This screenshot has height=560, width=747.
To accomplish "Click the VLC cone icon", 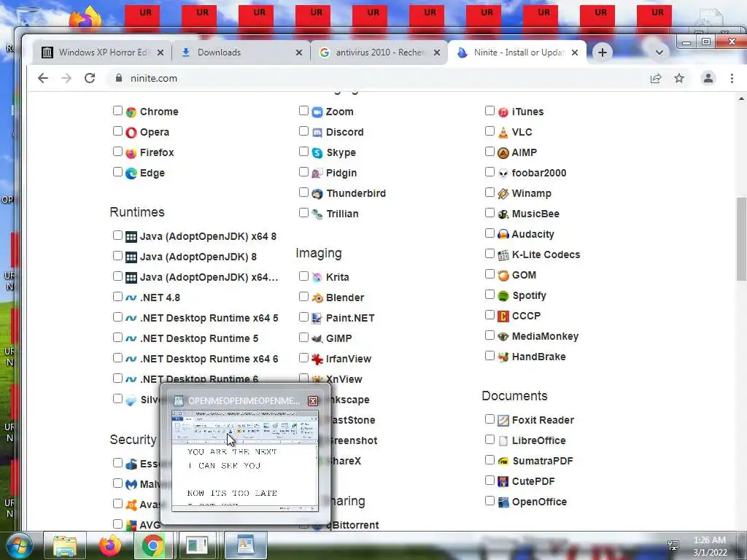I will click(503, 133).
